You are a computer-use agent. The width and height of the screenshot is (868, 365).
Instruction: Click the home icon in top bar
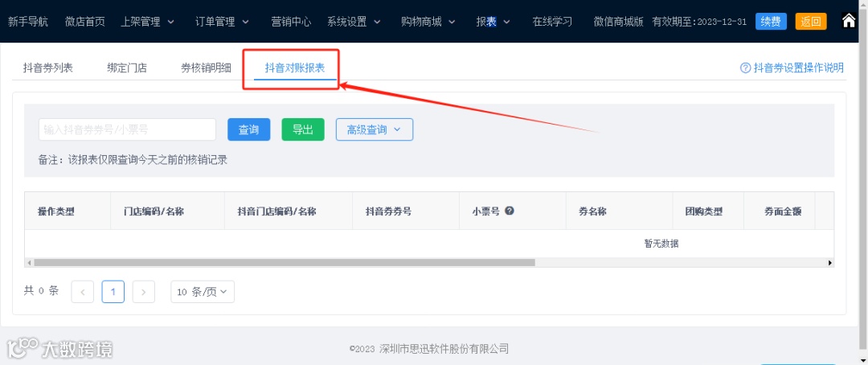click(x=850, y=21)
